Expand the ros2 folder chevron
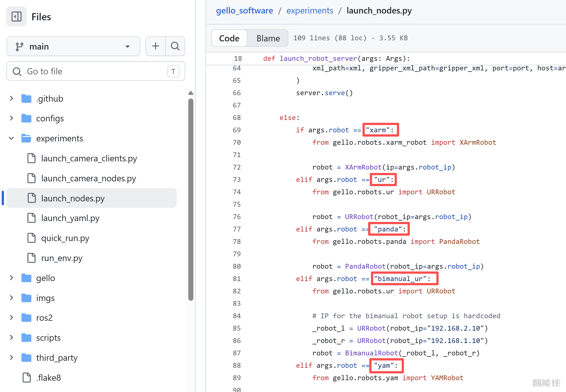The height and width of the screenshot is (392, 566). [x=12, y=317]
